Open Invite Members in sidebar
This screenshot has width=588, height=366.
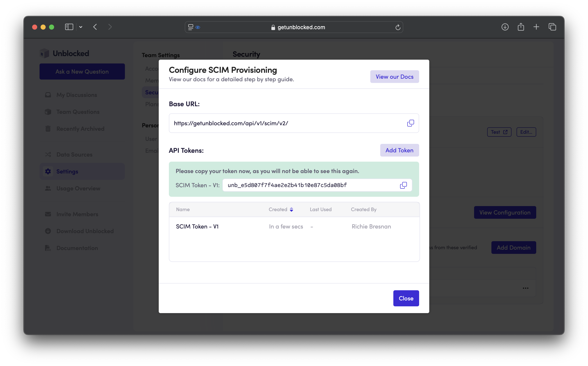(82, 214)
